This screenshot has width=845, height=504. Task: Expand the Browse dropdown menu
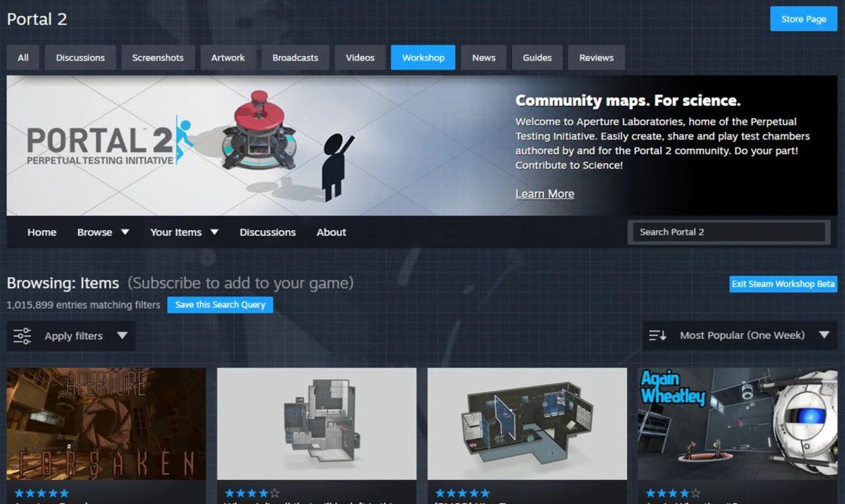102,232
